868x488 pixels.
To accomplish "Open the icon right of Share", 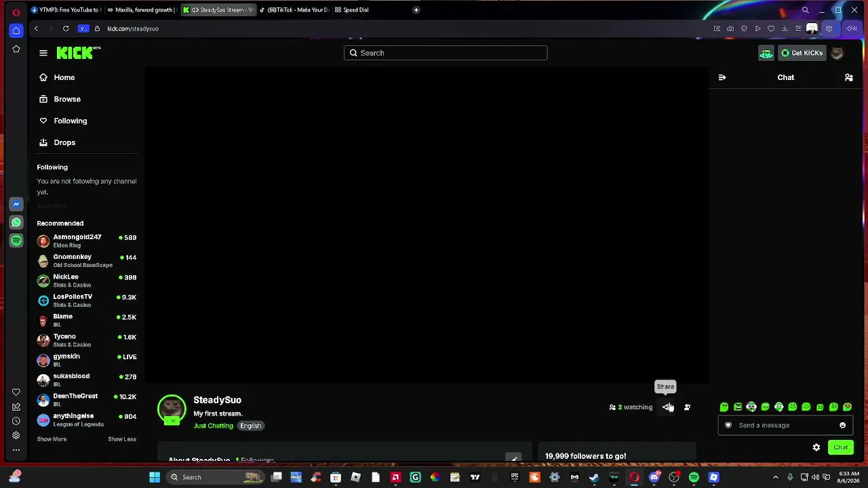I will pyautogui.click(x=687, y=407).
